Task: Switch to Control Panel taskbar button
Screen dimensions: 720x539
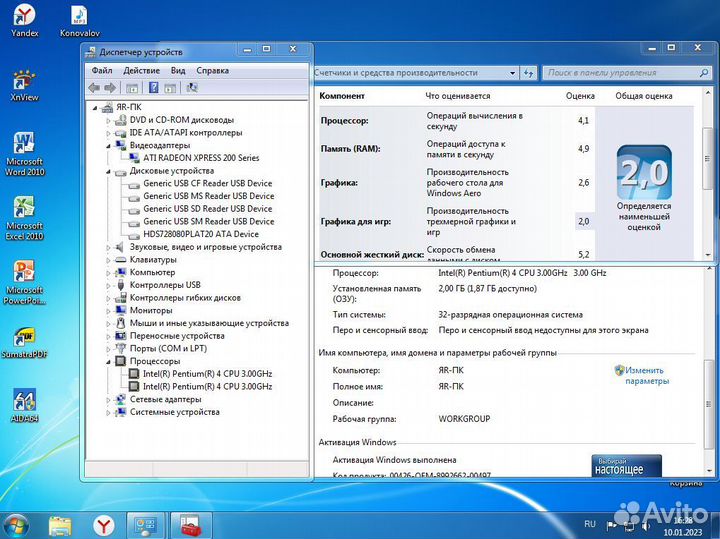Action: pyautogui.click(x=146, y=526)
